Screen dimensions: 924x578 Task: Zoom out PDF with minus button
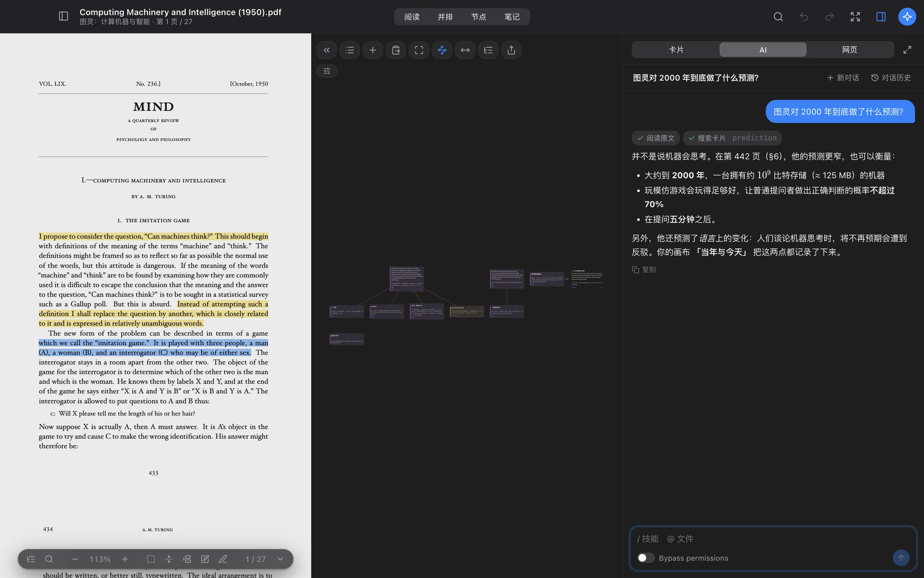[75, 559]
